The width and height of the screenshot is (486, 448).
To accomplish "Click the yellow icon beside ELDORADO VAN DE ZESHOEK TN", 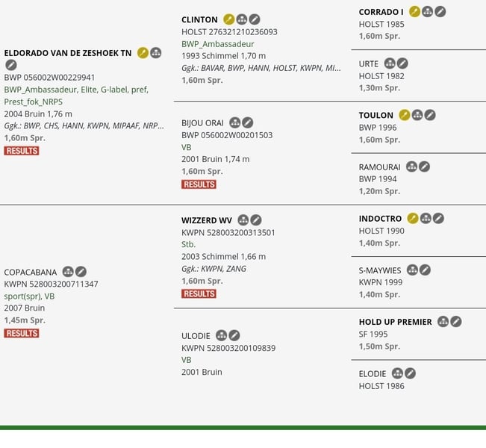I will [143, 53].
